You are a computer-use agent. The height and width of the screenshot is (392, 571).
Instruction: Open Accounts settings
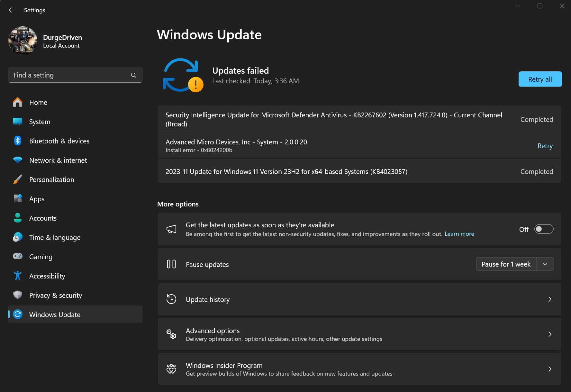(x=75, y=218)
